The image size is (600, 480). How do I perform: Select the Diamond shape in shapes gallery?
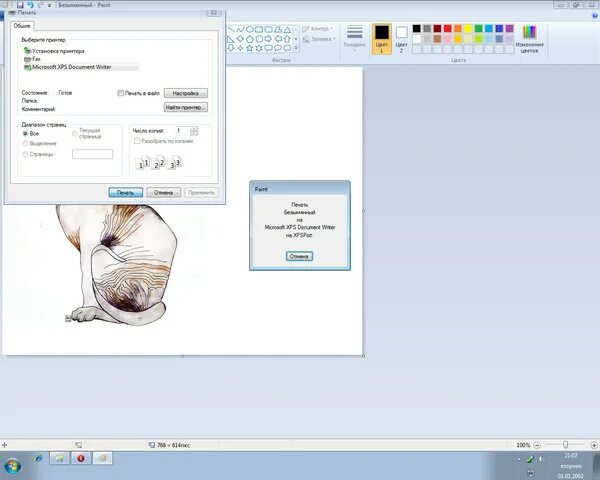240,39
